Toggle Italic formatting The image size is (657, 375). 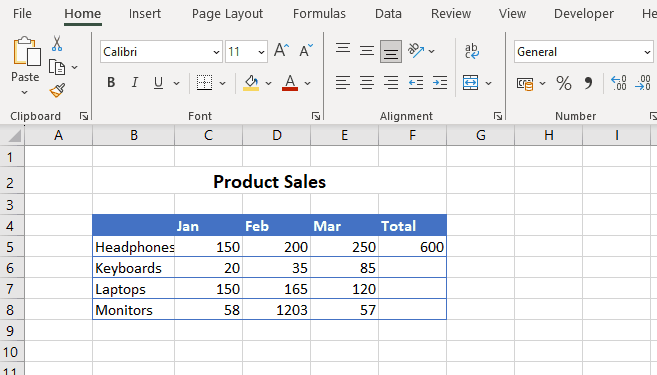coord(135,83)
